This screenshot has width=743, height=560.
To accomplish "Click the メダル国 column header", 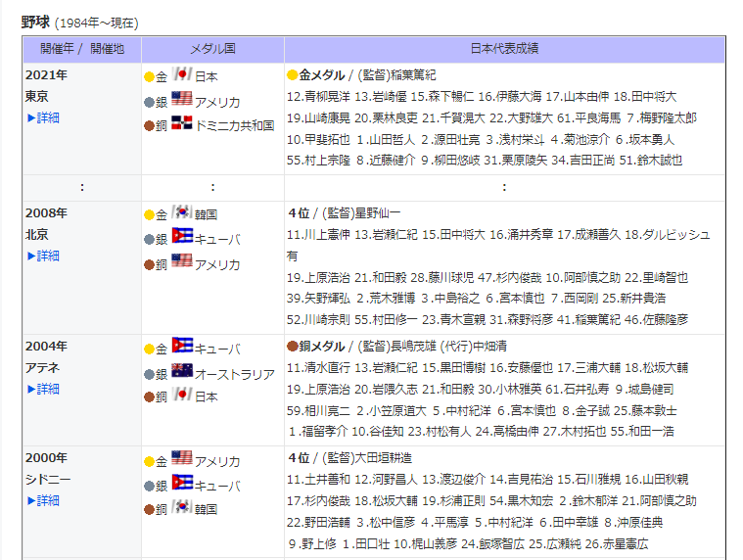I will click(212, 49).
